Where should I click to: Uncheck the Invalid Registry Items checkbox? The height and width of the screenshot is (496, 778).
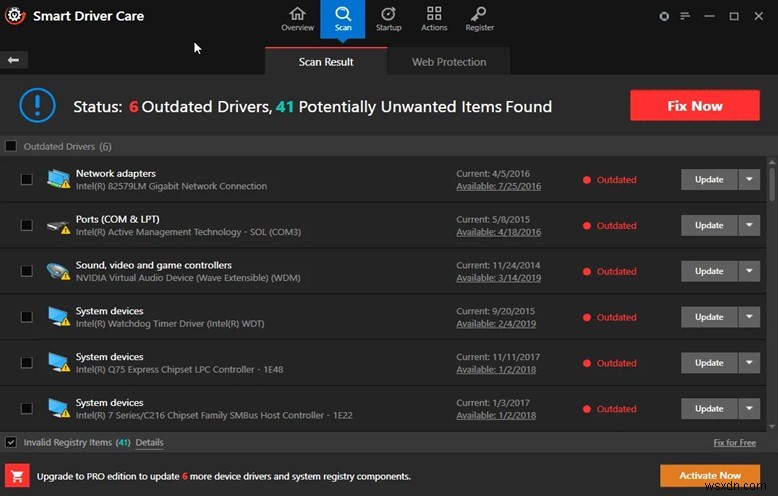(x=11, y=442)
